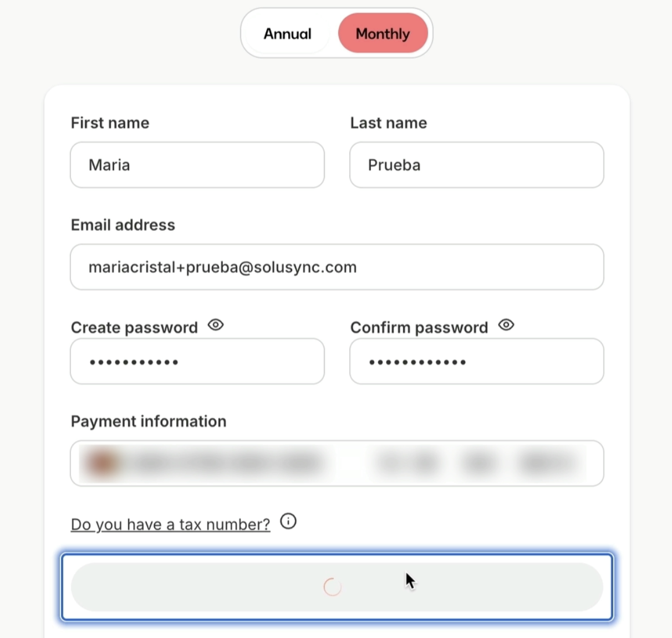Reveal Confirm password using its eye icon

click(506, 325)
